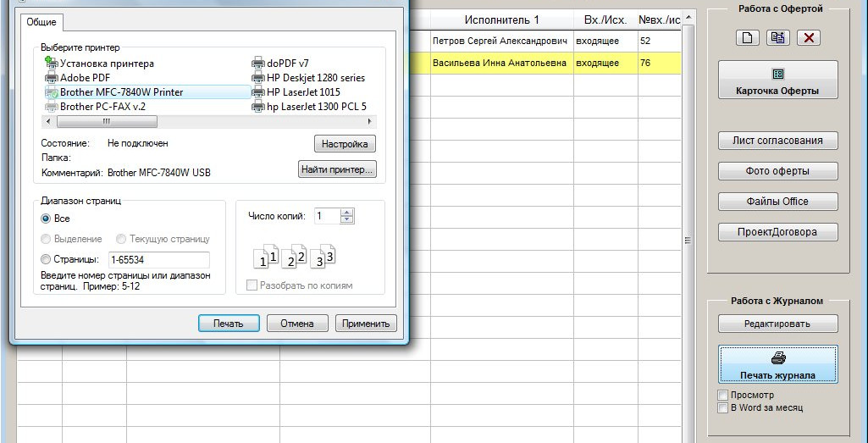Click the printer list horizontal scrollbar thumb

[107, 121]
